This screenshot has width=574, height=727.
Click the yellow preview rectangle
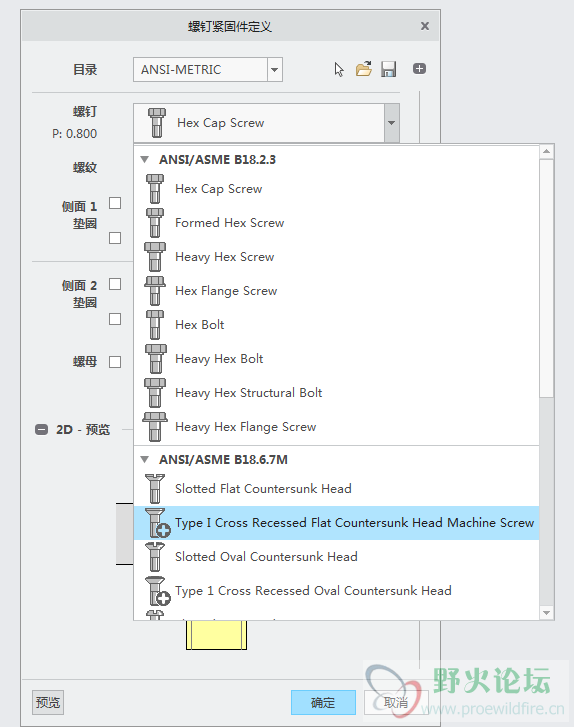point(216,635)
